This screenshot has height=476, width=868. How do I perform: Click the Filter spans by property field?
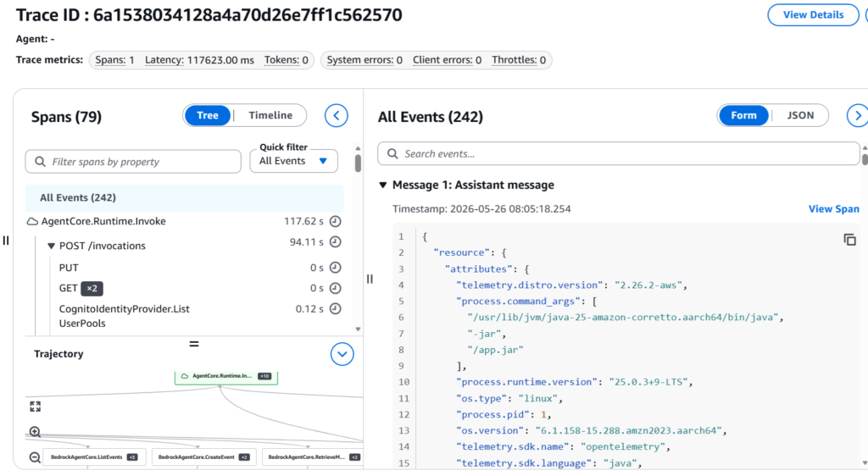click(133, 162)
